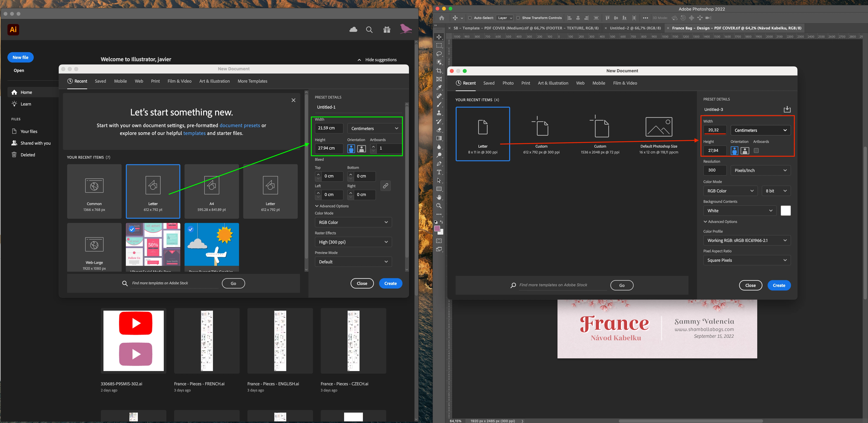
Task: Select the Type tool in Photoshop
Action: 439,172
